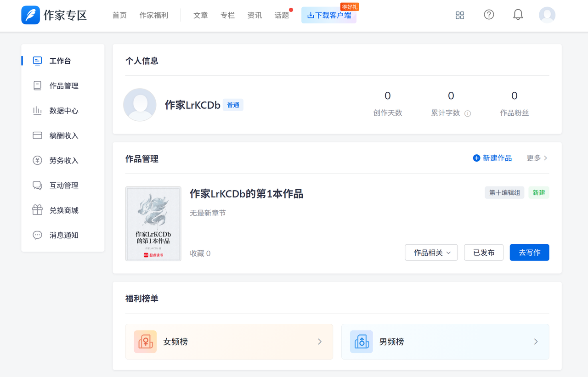Open the 男频榜 ranking chevron
588x377 pixels.
point(536,342)
